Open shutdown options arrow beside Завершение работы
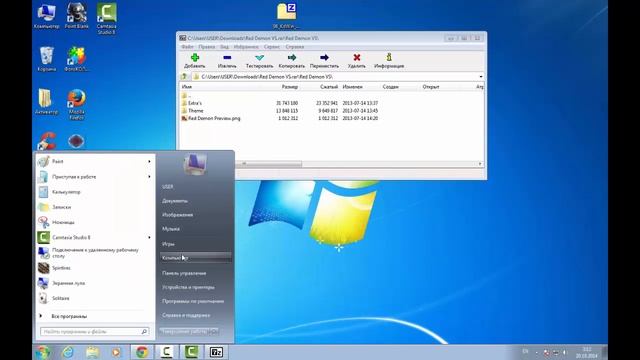The image size is (640, 360). (214, 332)
